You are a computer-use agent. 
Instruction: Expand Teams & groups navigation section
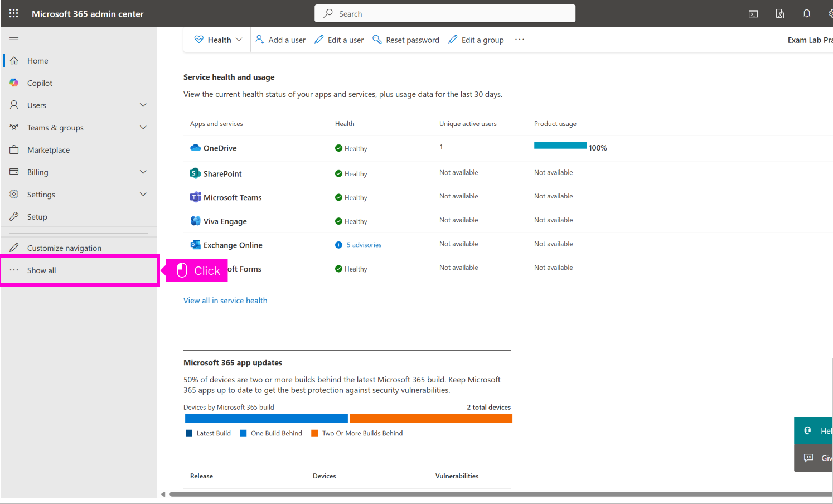143,128
